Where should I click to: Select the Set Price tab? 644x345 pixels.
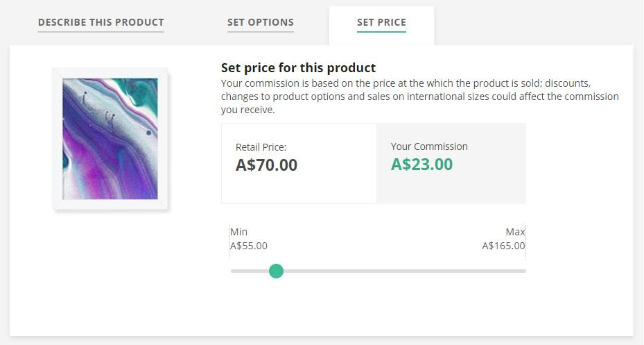pyautogui.click(x=381, y=22)
